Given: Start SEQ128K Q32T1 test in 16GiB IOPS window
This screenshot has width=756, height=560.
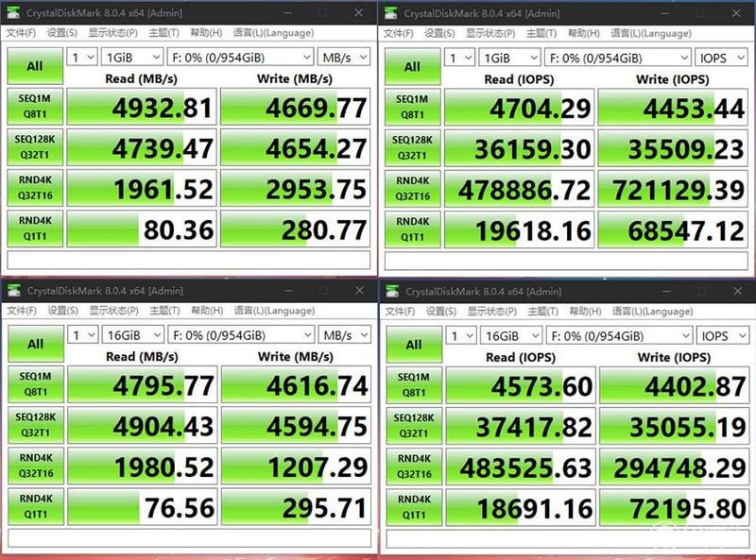Looking at the screenshot, I should click(414, 426).
